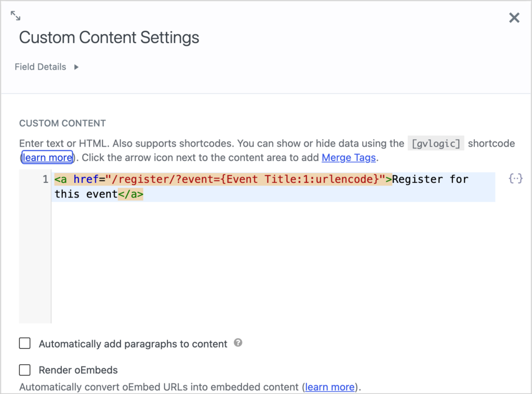532x394 pixels.
Task: Click the [gvlogic] shortcode text
Action: coord(436,143)
